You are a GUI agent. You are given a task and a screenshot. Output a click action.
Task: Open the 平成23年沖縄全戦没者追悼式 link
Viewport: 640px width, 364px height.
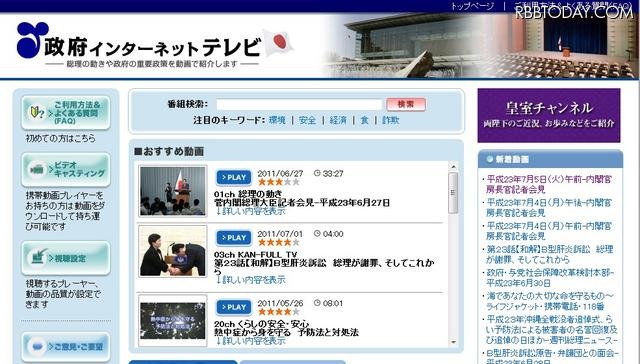pyautogui.click(x=551, y=330)
